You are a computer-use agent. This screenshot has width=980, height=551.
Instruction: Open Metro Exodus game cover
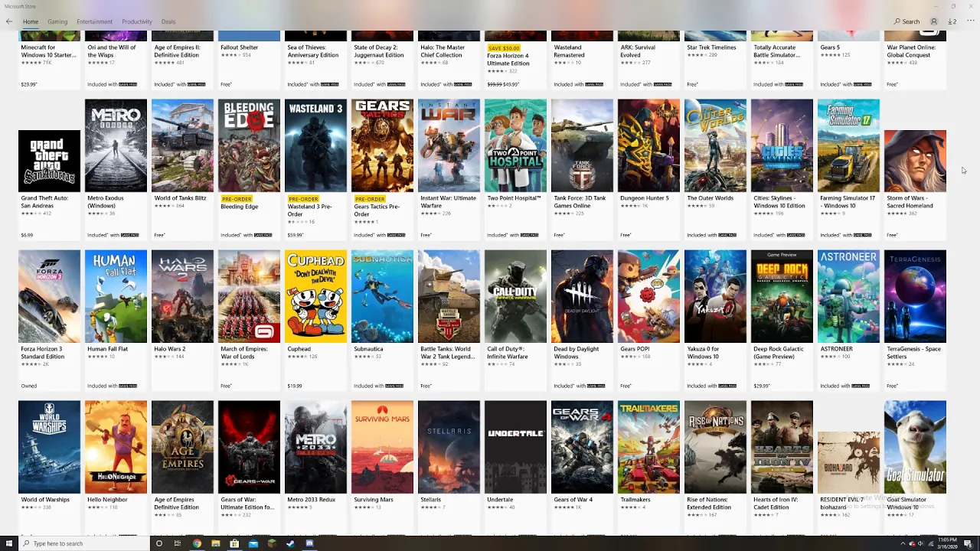(116, 145)
